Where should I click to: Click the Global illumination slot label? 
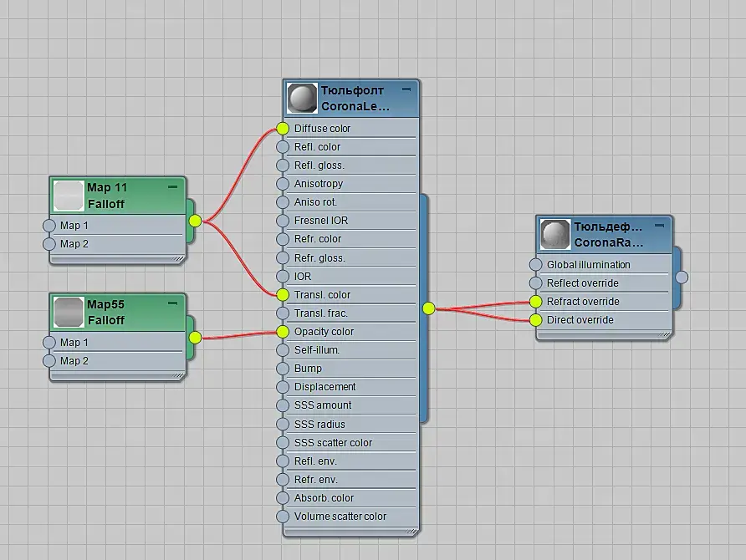[589, 265]
